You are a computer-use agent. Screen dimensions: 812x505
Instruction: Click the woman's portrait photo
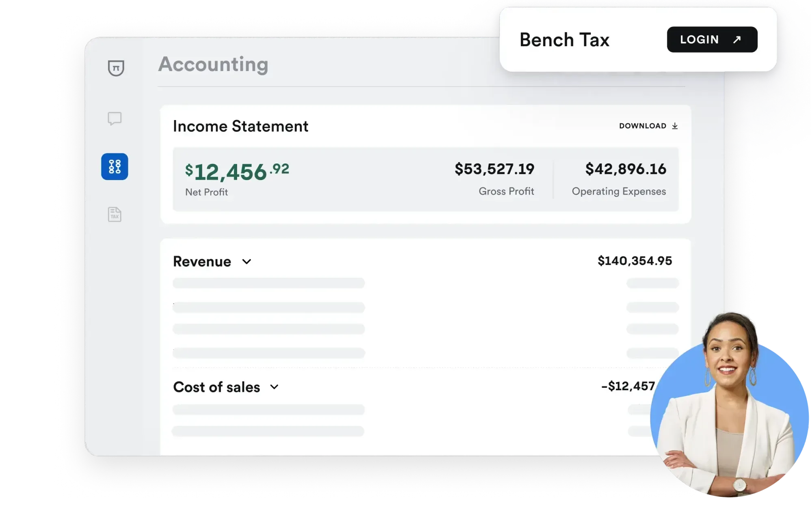pos(730,406)
